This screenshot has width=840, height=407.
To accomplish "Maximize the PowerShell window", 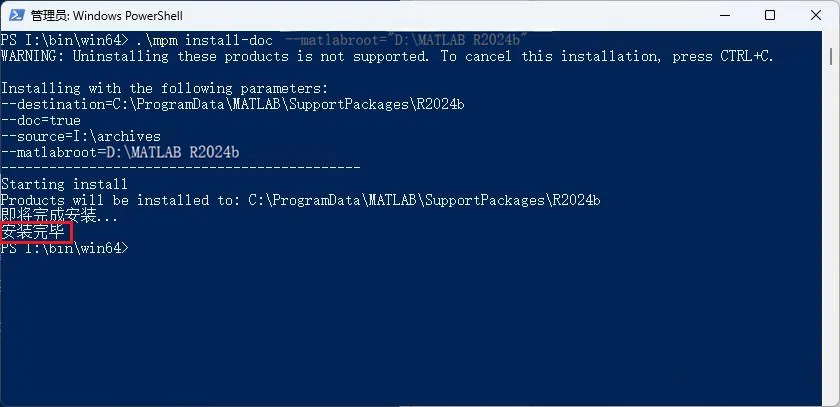I will (x=770, y=16).
